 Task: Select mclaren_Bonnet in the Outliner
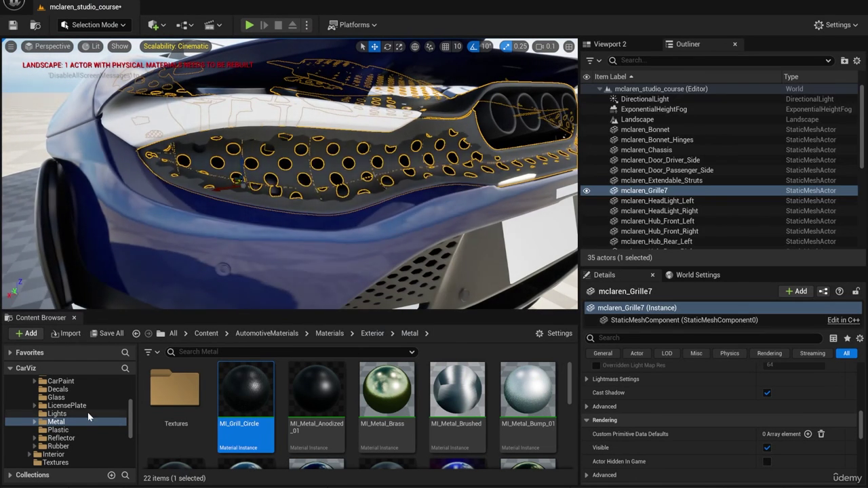(645, 129)
